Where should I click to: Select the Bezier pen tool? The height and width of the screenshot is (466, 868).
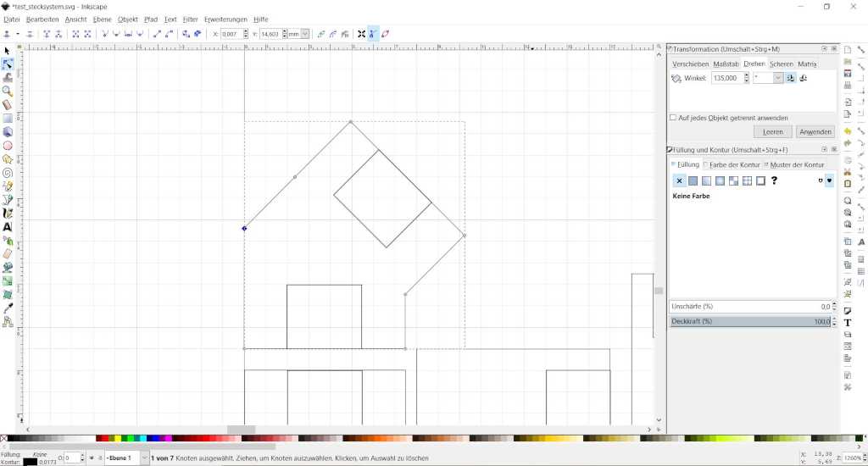[7, 200]
